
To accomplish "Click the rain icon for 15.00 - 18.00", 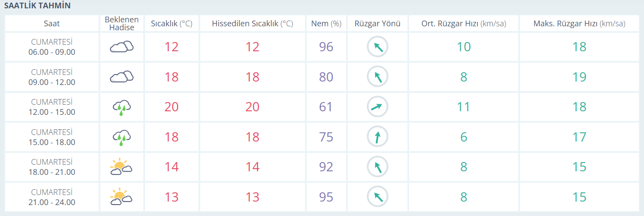I will pyautogui.click(x=121, y=137).
